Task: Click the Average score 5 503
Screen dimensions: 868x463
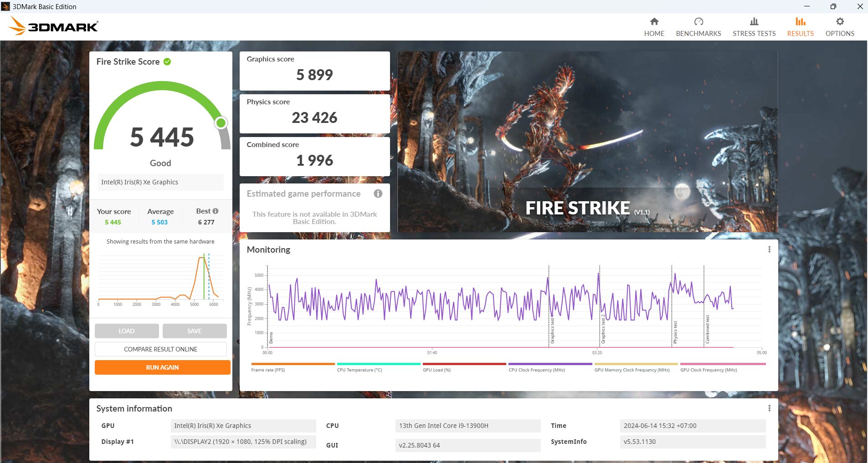Action: 159,222
